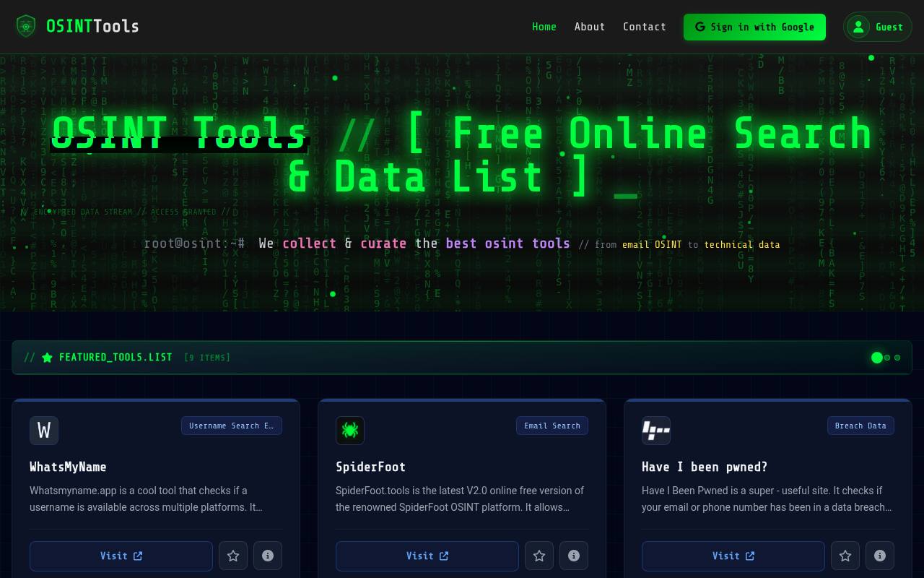Click the WhatsMyName card title
Image resolution: width=924 pixels, height=578 pixels.
pos(68,467)
